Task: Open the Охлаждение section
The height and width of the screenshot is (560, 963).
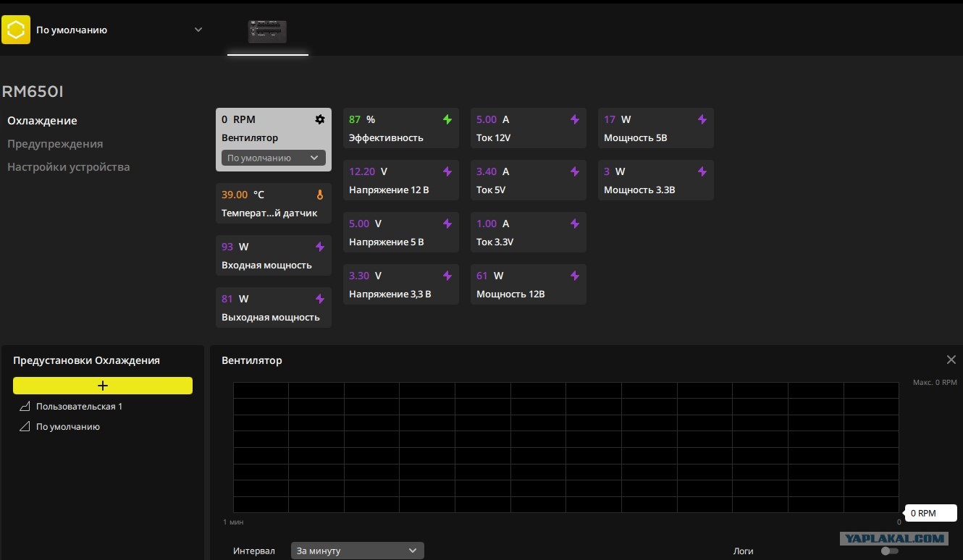Action: coord(42,121)
